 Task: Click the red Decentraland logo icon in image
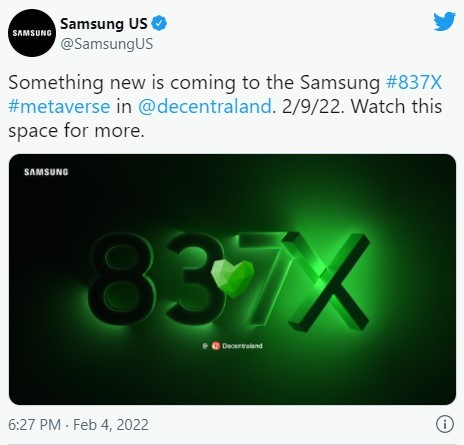216,346
